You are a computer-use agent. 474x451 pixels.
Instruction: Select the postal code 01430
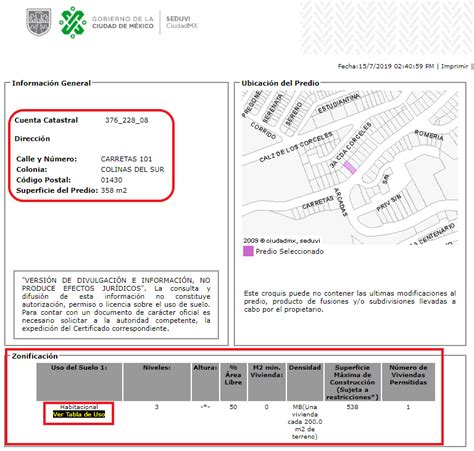point(111,180)
